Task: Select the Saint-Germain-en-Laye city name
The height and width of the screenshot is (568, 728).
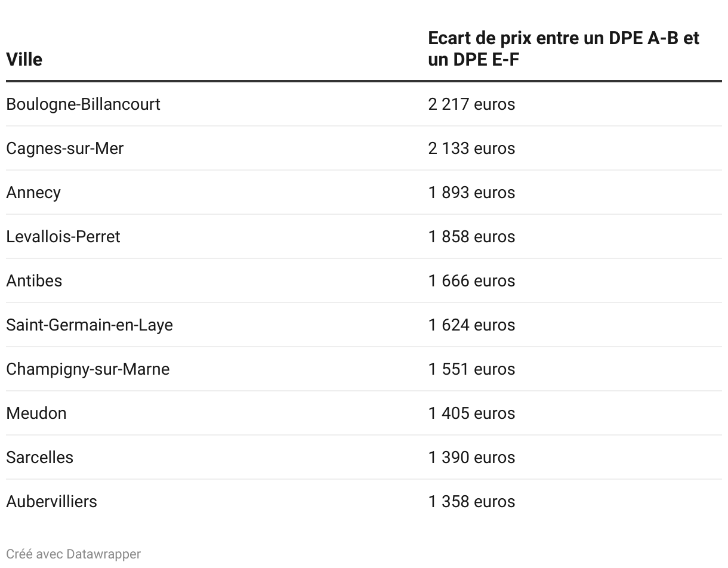Action: click(90, 325)
